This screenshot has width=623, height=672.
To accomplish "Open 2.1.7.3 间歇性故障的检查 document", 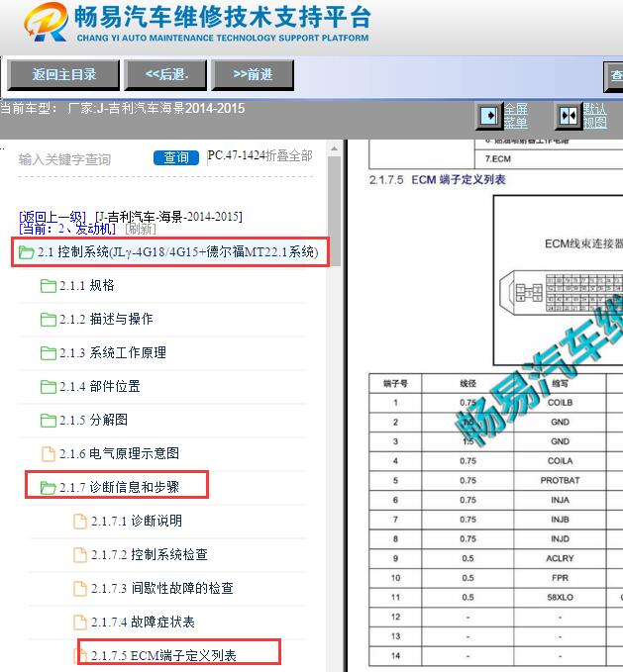I will pyautogui.click(x=162, y=588).
